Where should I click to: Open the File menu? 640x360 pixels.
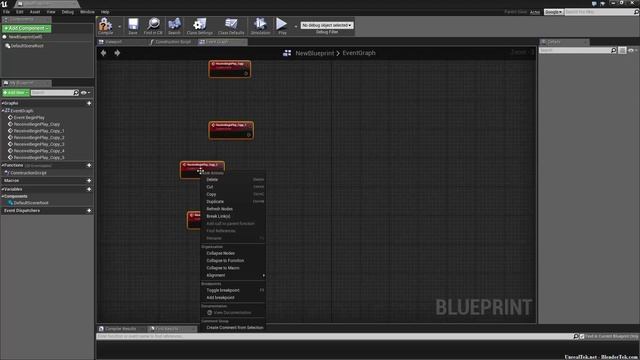tap(6, 12)
